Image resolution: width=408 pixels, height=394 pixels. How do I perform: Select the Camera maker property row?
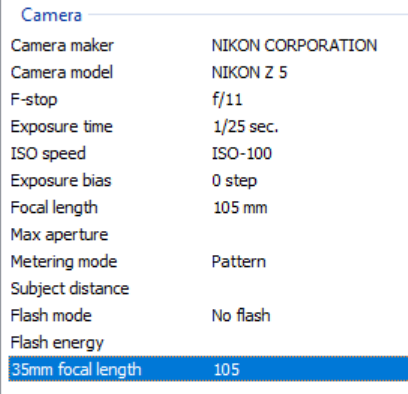tap(208, 45)
